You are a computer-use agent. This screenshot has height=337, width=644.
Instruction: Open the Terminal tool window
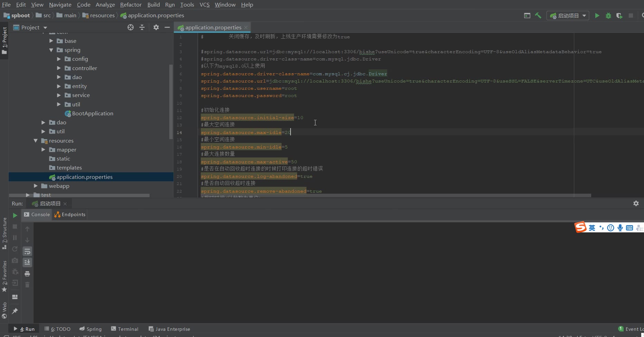click(124, 329)
